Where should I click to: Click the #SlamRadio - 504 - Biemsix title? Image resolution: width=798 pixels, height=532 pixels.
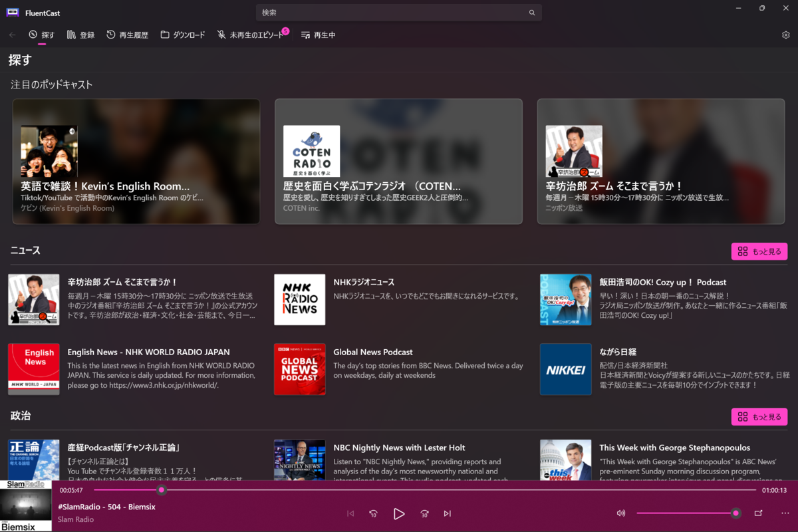(106, 507)
